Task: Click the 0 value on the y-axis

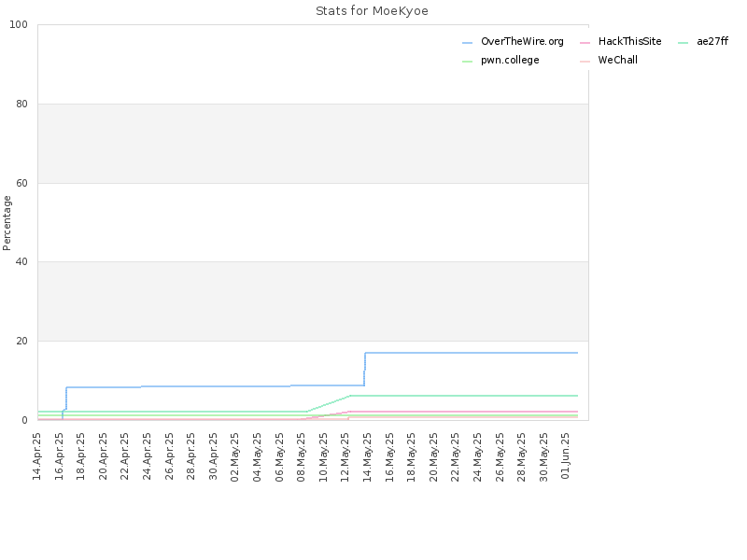Action: (25, 421)
